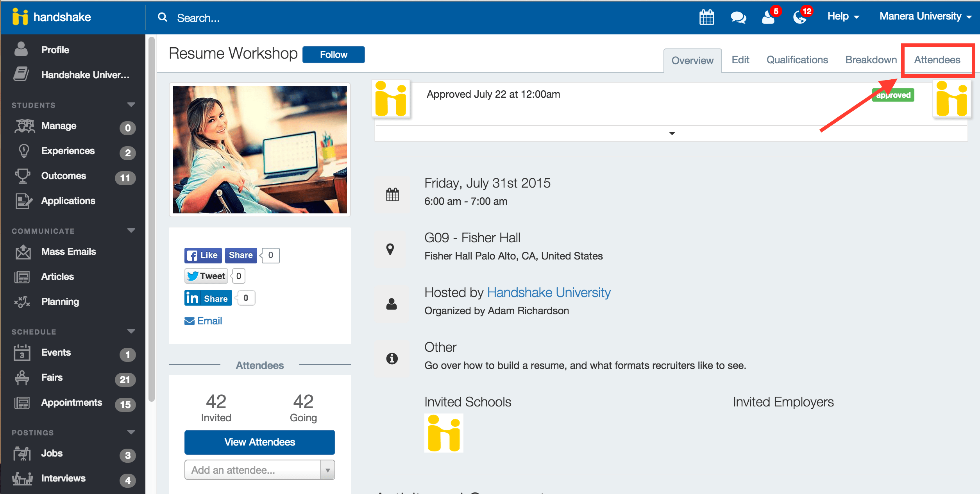
Task: Open the Add an attendee dropdown arrow
Action: 328,470
